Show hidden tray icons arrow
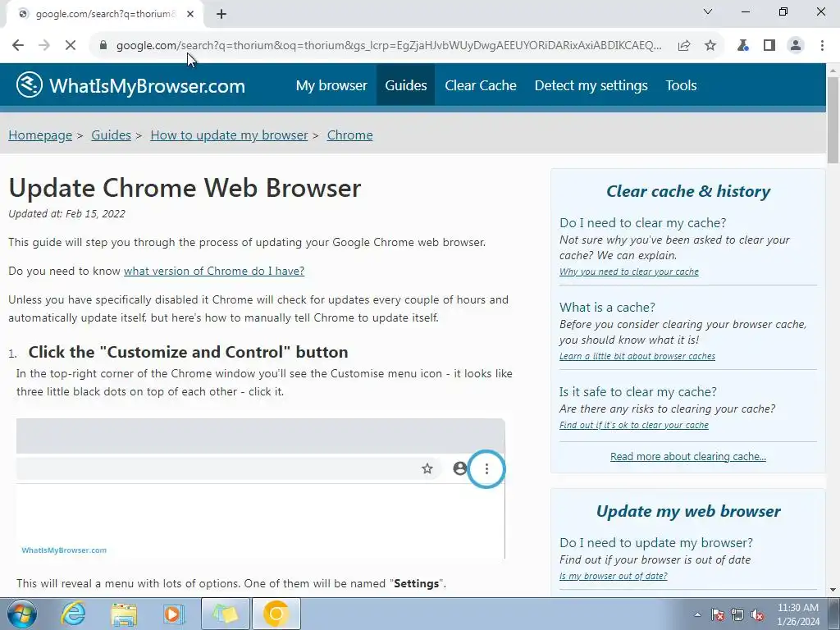Viewport: 840px width, 630px height. [x=697, y=614]
